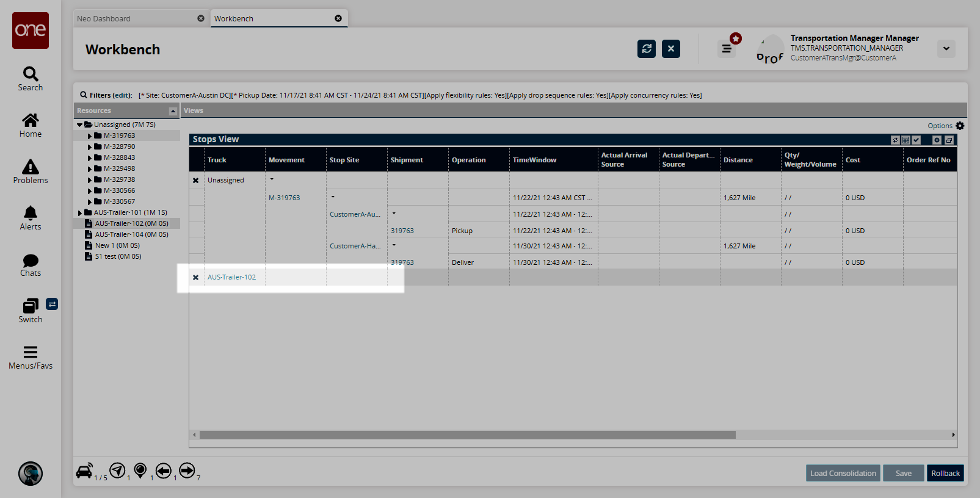Click the right arrow circle icon
Image resolution: width=980 pixels, height=498 pixels.
point(187,471)
